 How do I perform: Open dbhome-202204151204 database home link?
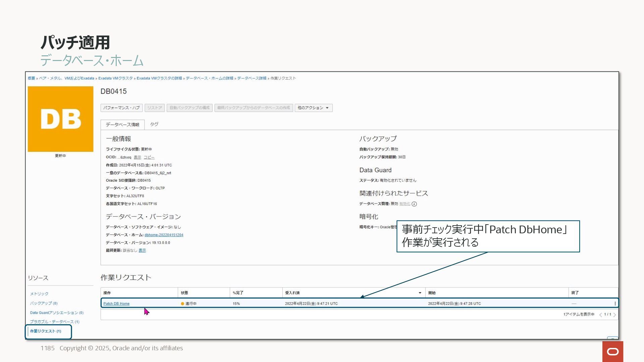[164, 235]
